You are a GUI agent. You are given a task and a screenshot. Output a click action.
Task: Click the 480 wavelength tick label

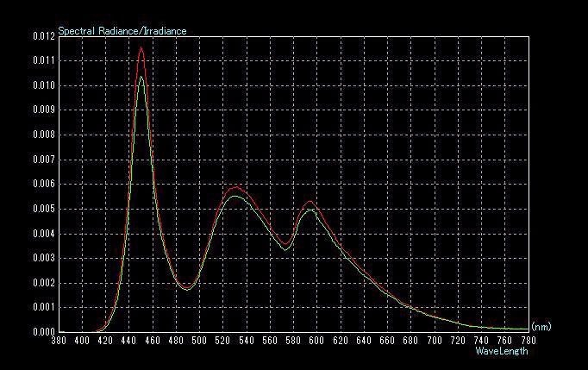click(x=176, y=341)
